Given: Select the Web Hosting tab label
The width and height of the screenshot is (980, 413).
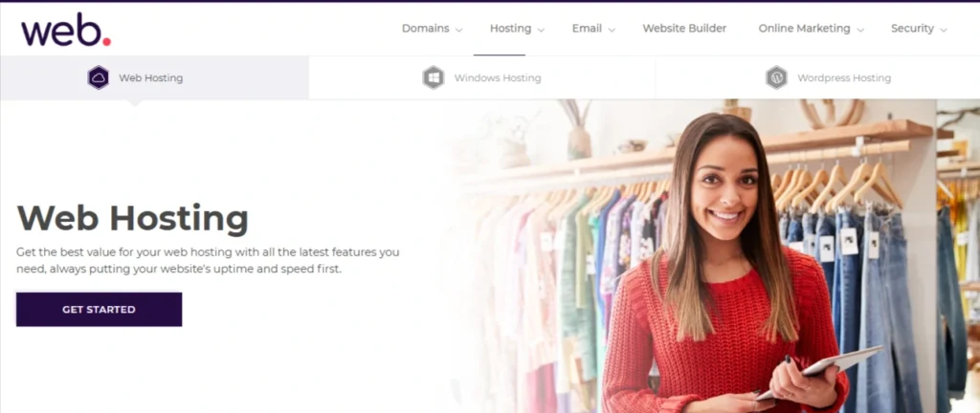Looking at the screenshot, I should (x=150, y=78).
